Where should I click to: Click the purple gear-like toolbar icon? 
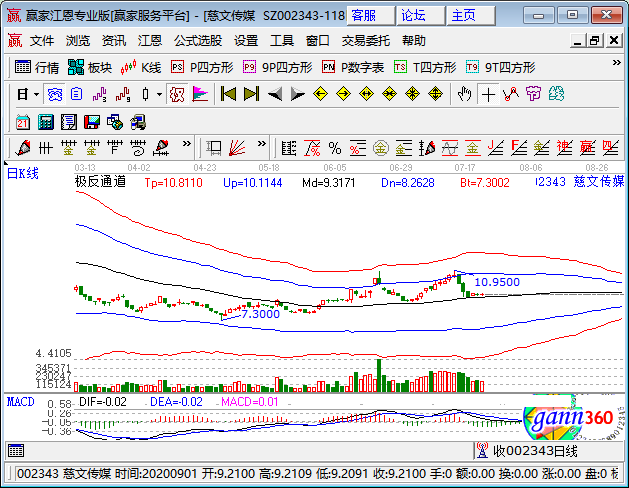coord(534,94)
